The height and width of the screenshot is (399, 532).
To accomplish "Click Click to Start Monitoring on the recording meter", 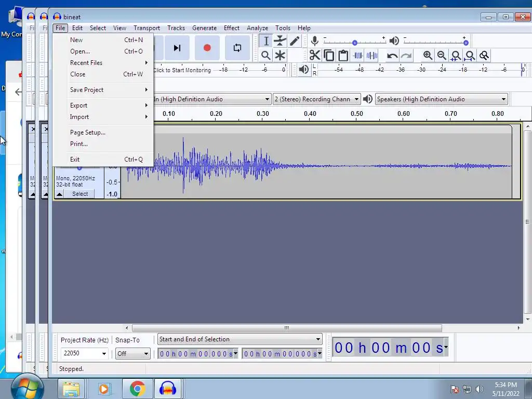I will pos(182,70).
